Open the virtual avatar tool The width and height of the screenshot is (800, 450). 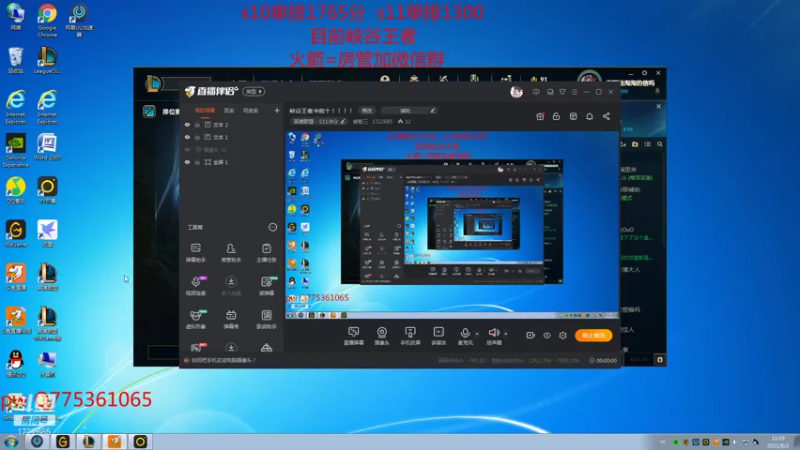pos(195,319)
